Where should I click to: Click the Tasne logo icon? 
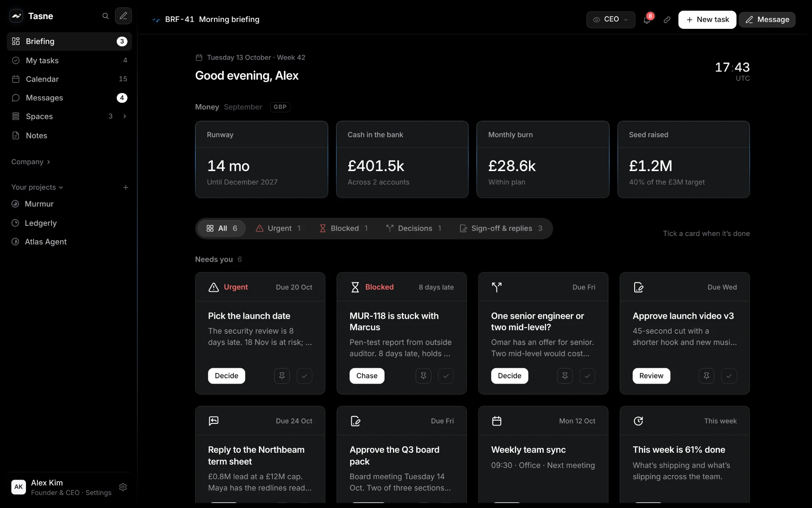[16, 16]
